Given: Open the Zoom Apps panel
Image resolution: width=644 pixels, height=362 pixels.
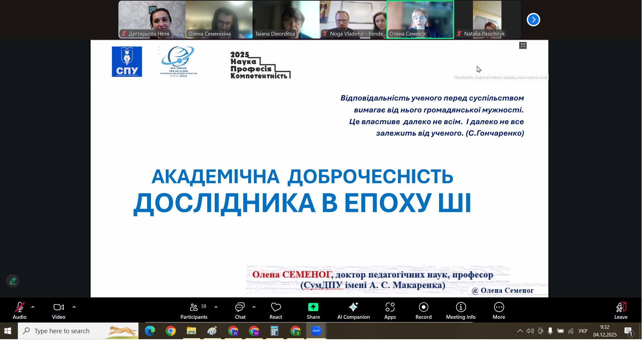Looking at the screenshot, I should tap(390, 310).
